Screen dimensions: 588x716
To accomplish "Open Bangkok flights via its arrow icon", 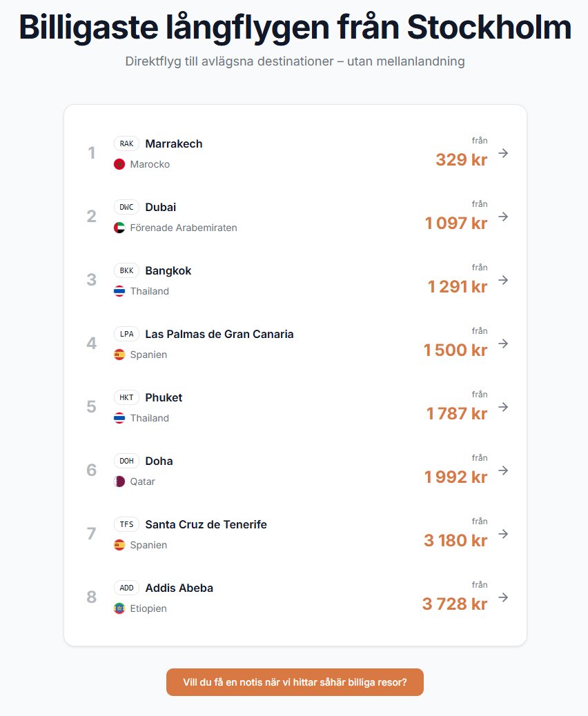I will [x=503, y=280].
